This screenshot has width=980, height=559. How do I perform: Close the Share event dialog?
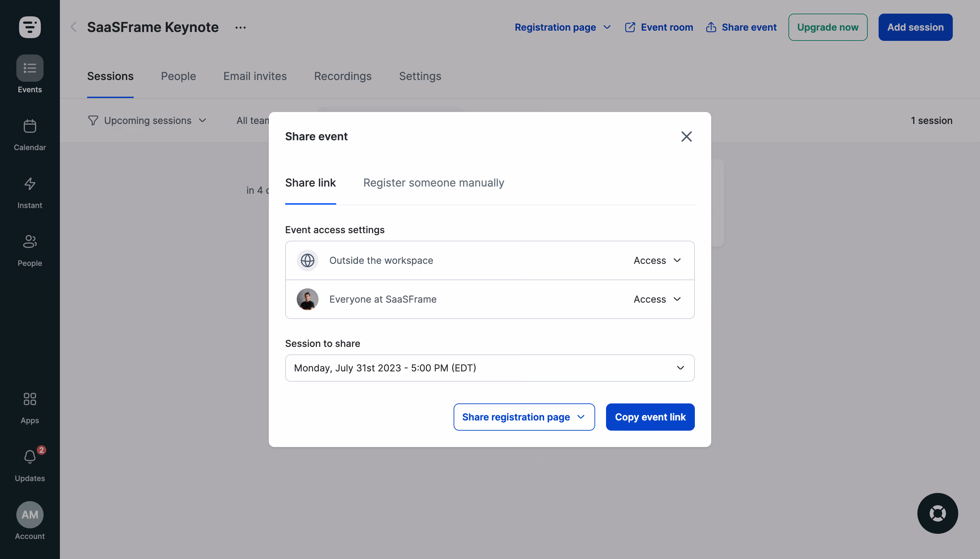686,136
